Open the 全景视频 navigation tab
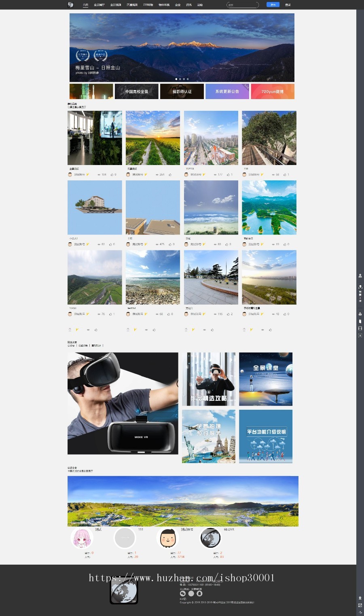 click(116, 5)
